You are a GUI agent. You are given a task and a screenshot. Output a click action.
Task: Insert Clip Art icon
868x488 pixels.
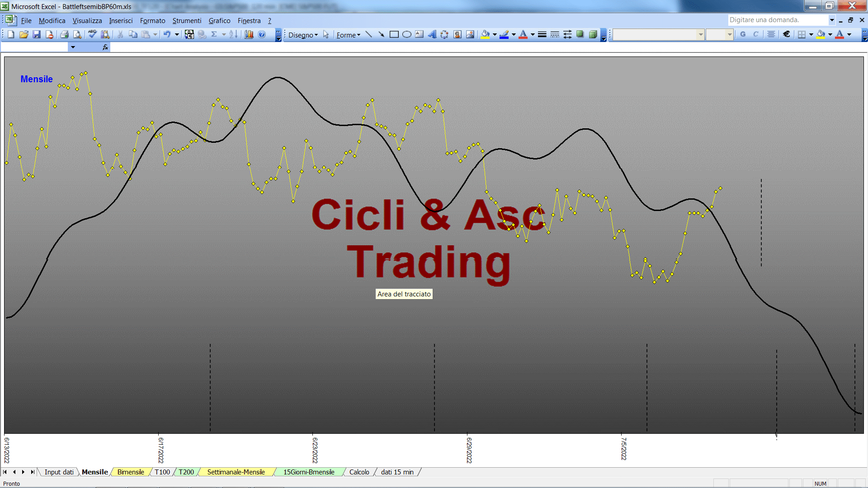[458, 34]
